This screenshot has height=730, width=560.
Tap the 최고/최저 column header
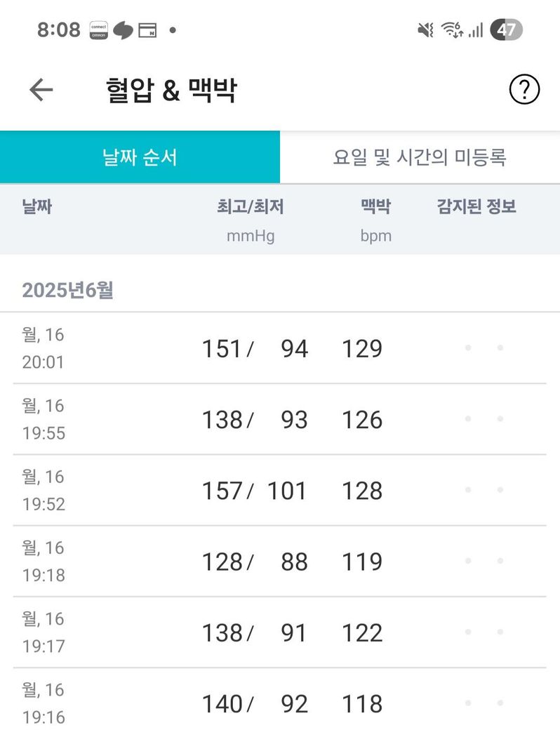pos(251,206)
